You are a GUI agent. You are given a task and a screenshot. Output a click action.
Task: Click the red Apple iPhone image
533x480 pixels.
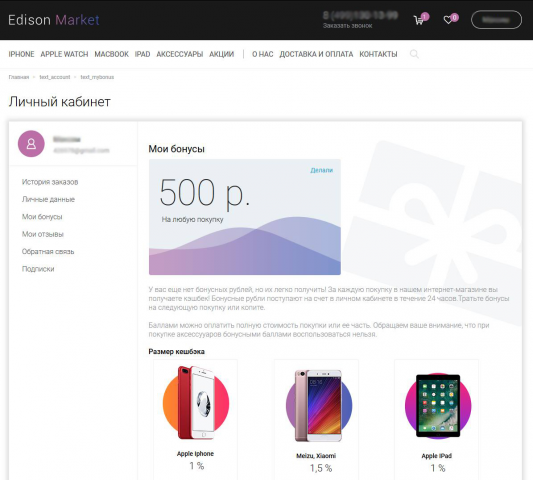pos(196,403)
